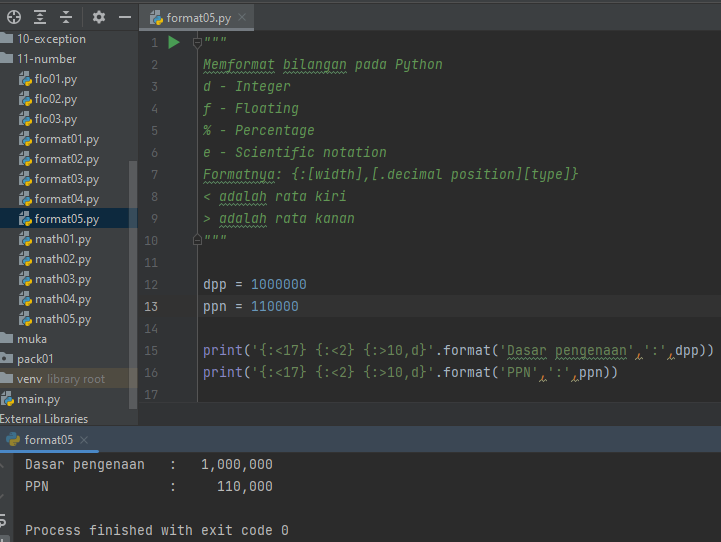The image size is (721, 542).
Task: Collapse the docstring fold marker on line 1
Action: click(197, 42)
